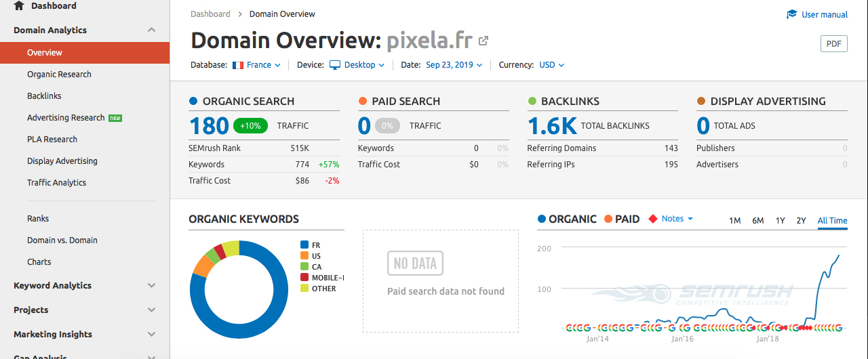Expand the Projects section
The height and width of the screenshot is (359, 868).
[151, 310]
